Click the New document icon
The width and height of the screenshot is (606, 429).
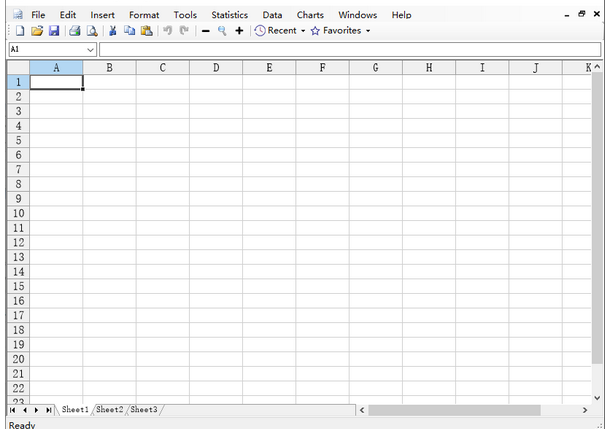coord(20,31)
